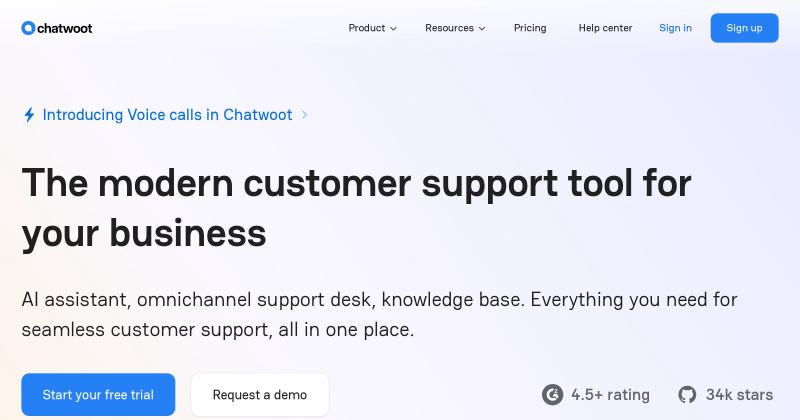Click the 34k stars text

pyautogui.click(x=739, y=394)
